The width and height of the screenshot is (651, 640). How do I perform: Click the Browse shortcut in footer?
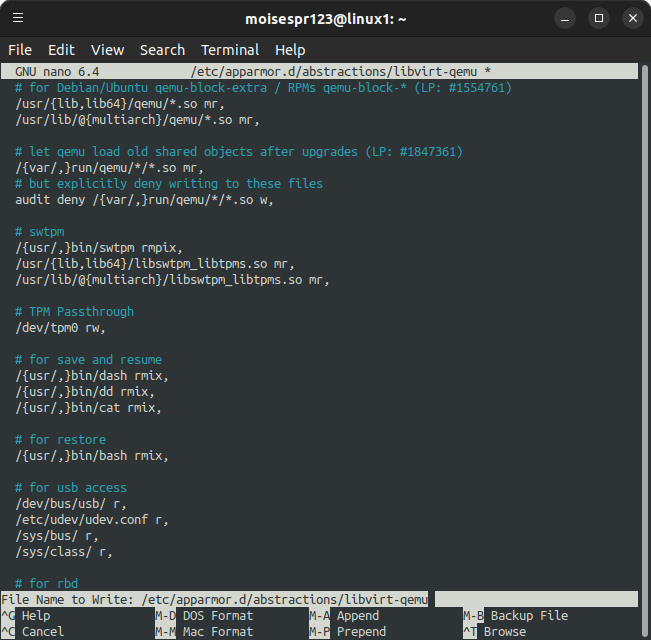[504, 632]
